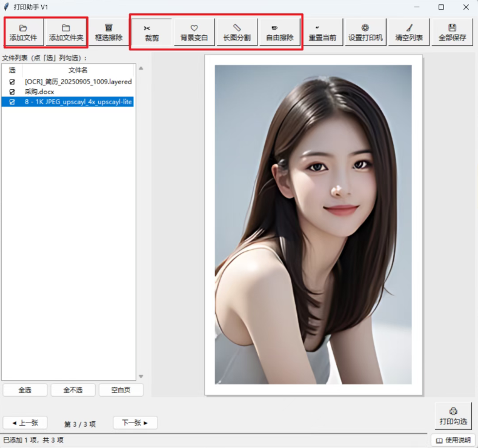The width and height of the screenshot is (478, 448).
Task: Click the 选 column header
Action: (x=12, y=70)
